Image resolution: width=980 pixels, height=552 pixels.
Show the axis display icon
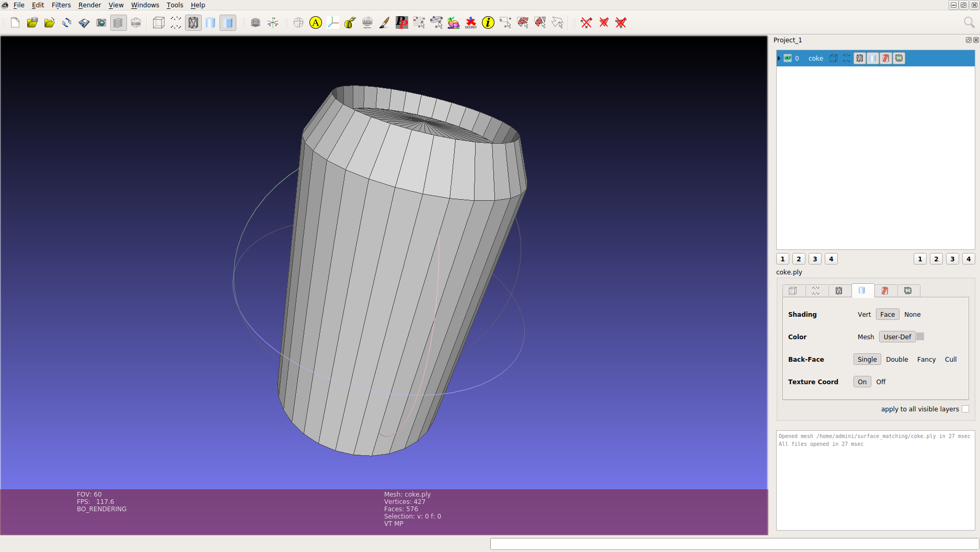[273, 22]
